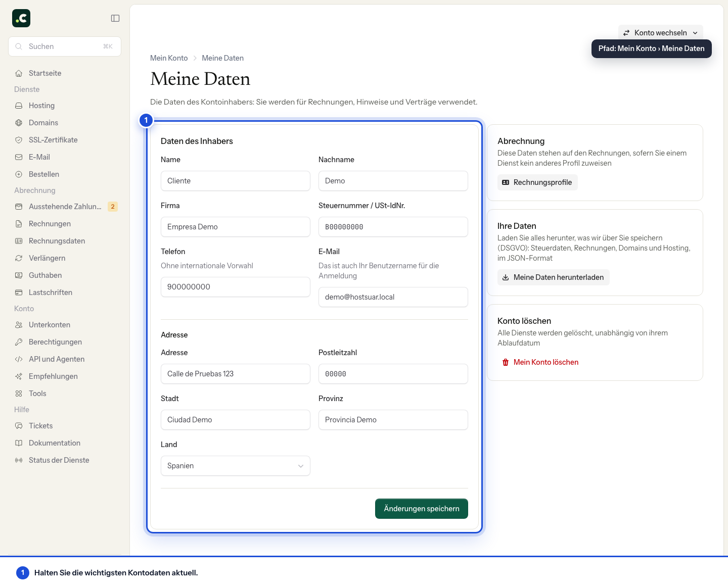
Task: Click the Domains globe icon
Action: pyautogui.click(x=19, y=123)
